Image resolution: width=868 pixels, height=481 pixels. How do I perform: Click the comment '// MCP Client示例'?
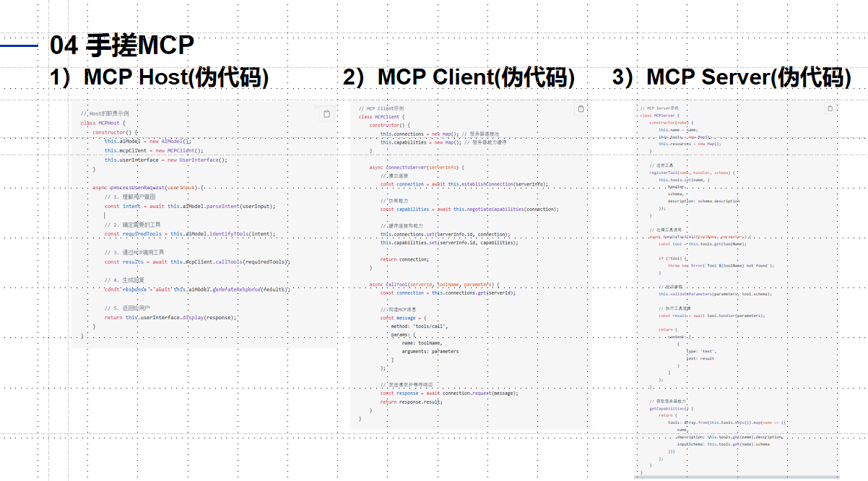pos(381,108)
